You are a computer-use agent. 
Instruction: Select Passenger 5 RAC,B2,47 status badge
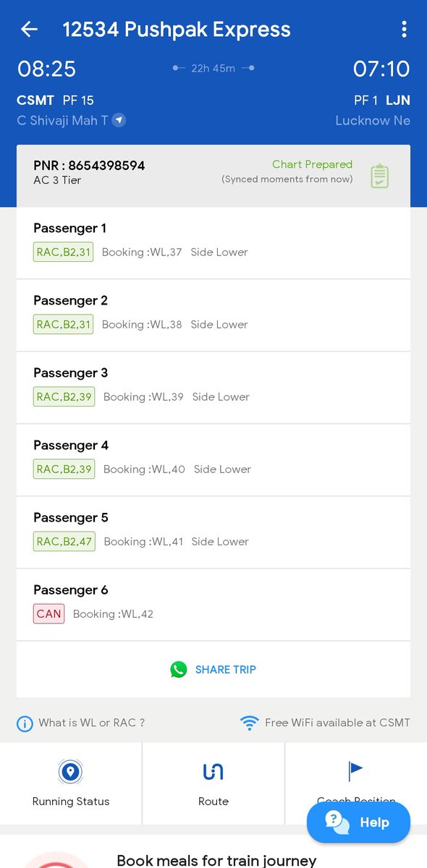pyautogui.click(x=64, y=541)
